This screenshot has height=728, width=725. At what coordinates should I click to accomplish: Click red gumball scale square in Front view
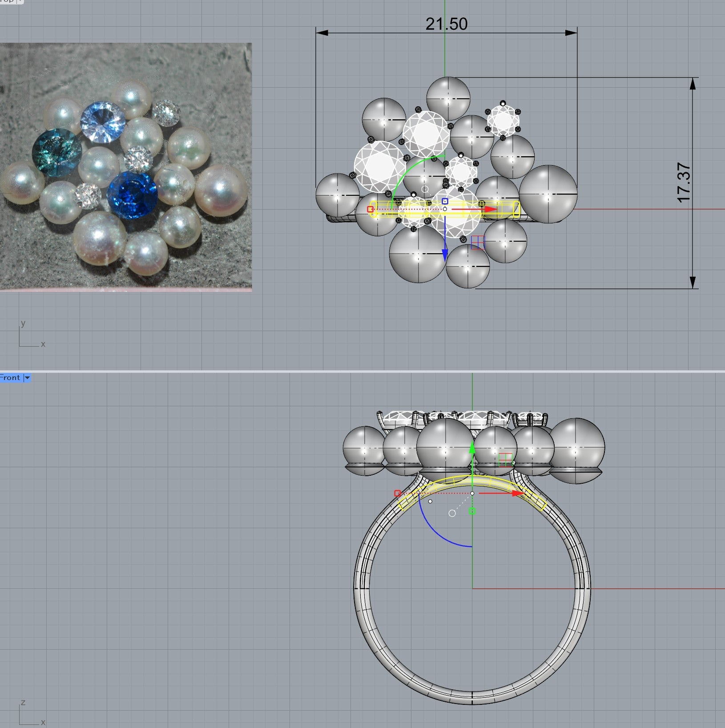point(397,493)
